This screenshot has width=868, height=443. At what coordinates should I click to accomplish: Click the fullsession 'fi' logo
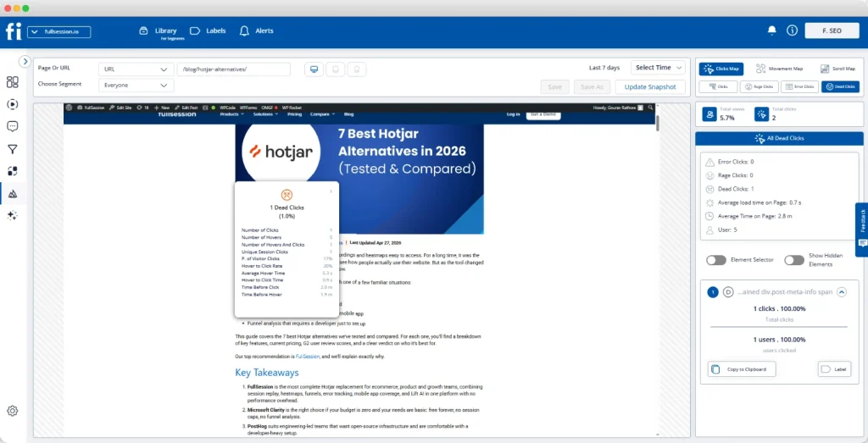(14, 31)
